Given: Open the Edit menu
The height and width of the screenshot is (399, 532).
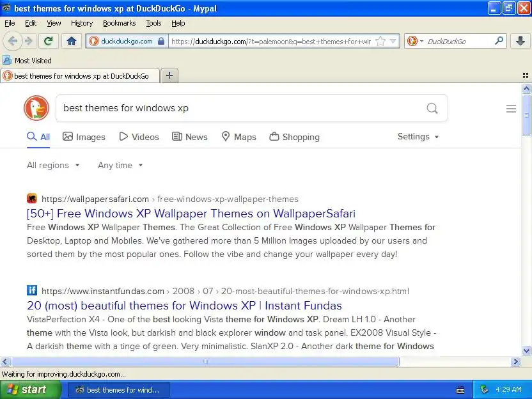Looking at the screenshot, I should [31, 23].
